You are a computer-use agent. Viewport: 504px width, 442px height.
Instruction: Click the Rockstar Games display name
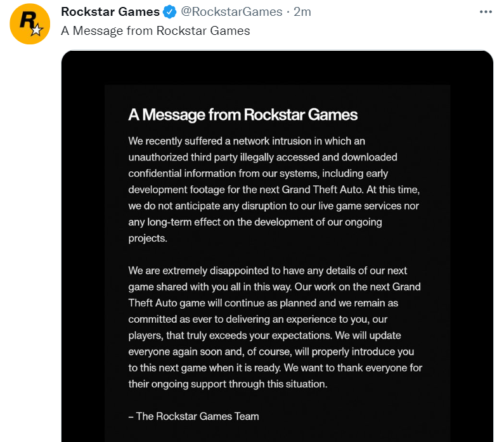[110, 12]
